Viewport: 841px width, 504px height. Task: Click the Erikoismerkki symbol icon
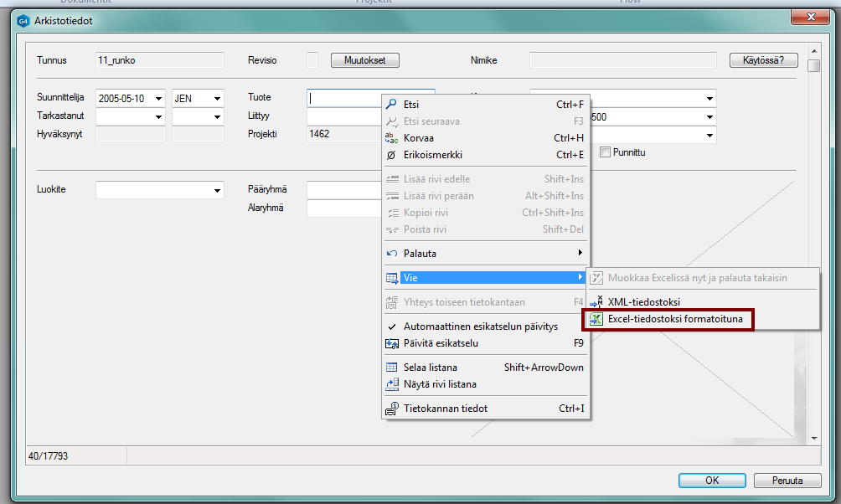click(391, 155)
